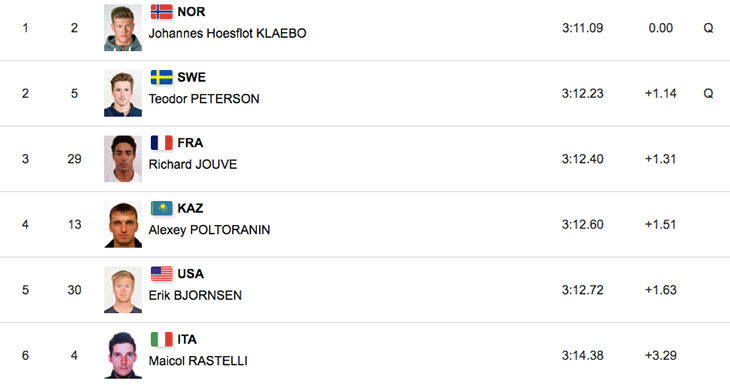Click the Q qualified marker for KLAEBO
The height and width of the screenshot is (385, 730).
pos(708,28)
